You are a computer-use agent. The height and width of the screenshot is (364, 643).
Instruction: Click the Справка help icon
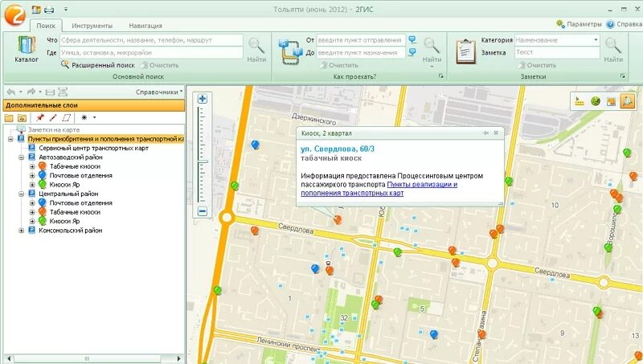pyautogui.click(x=610, y=24)
